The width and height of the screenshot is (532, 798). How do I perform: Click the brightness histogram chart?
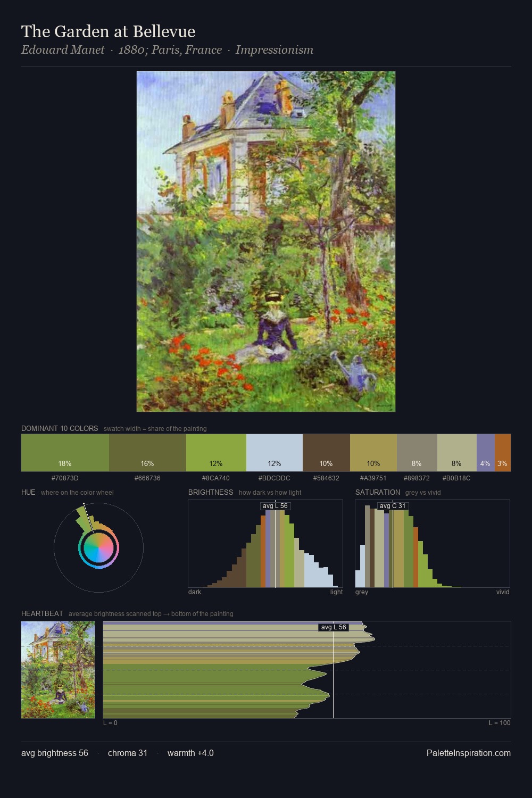(265, 544)
